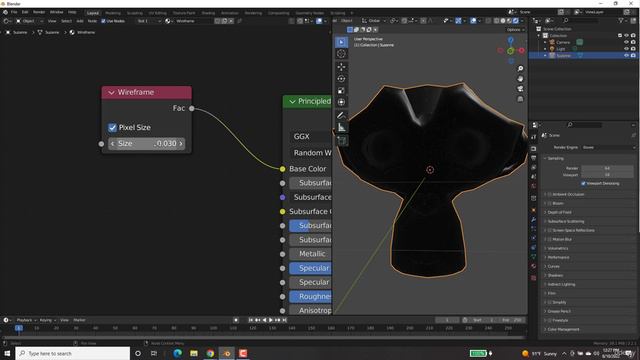
Task: Open Modifier wrench properties tab
Action: click(534, 219)
